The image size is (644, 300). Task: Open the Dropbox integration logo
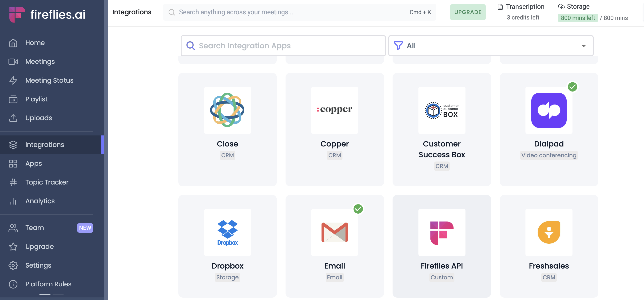point(227,232)
